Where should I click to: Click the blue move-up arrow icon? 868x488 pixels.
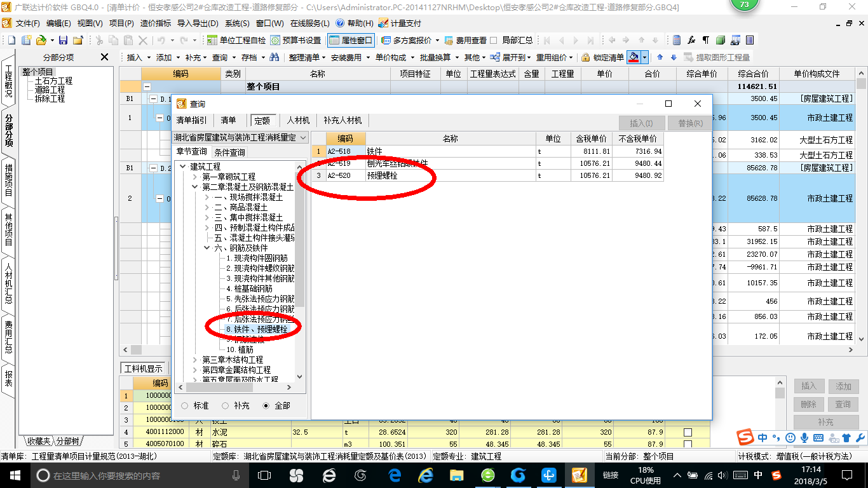click(x=660, y=57)
